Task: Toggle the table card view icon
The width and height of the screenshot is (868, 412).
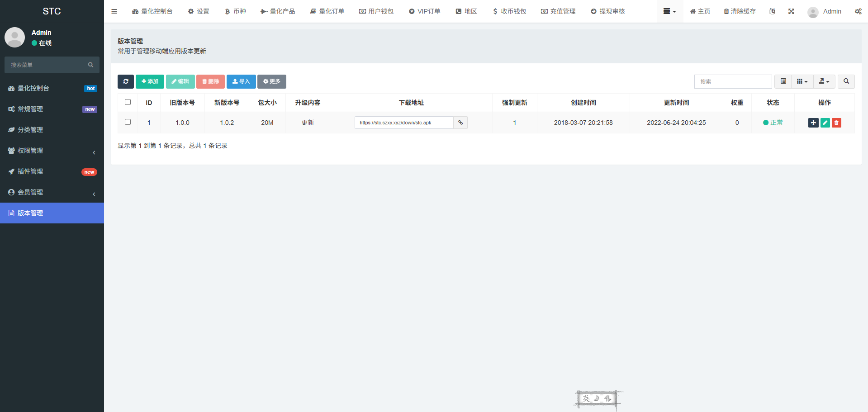Action: [x=783, y=81]
